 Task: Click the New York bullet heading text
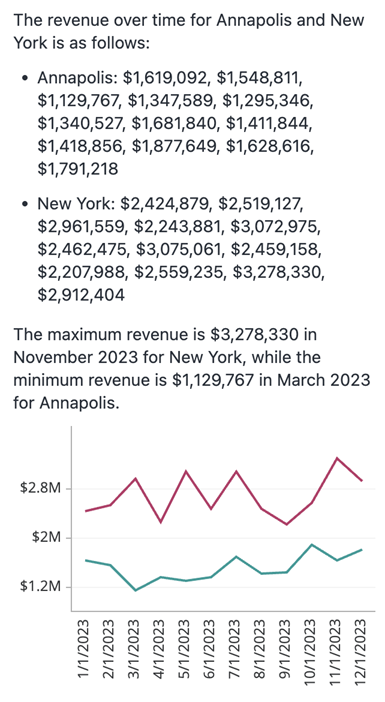tap(75, 204)
